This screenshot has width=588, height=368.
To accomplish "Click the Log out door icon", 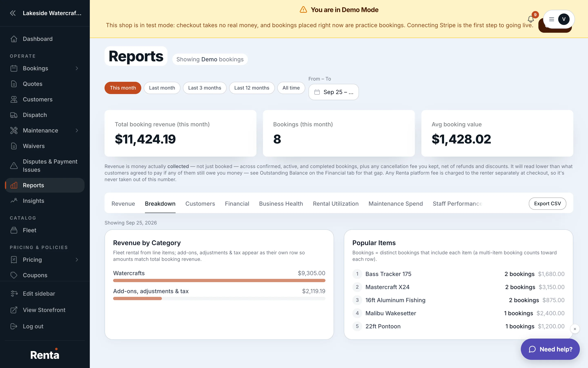I will tap(14, 326).
